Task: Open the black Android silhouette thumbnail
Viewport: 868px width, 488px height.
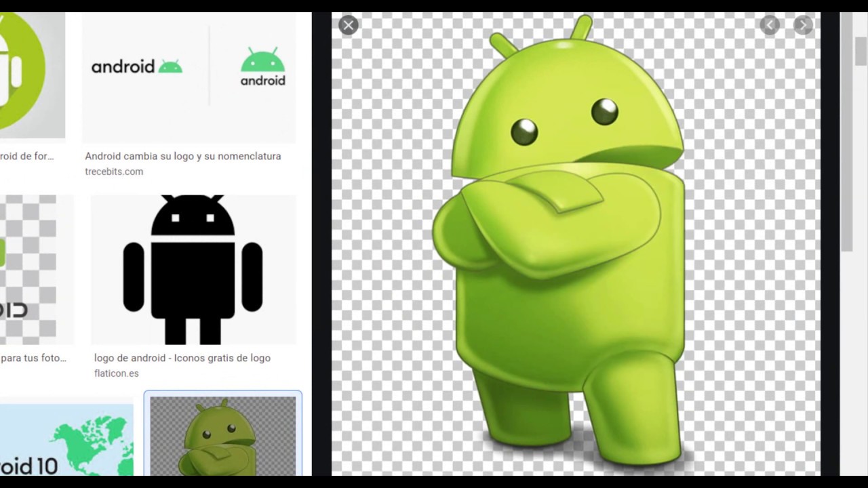Action: pyautogui.click(x=193, y=270)
